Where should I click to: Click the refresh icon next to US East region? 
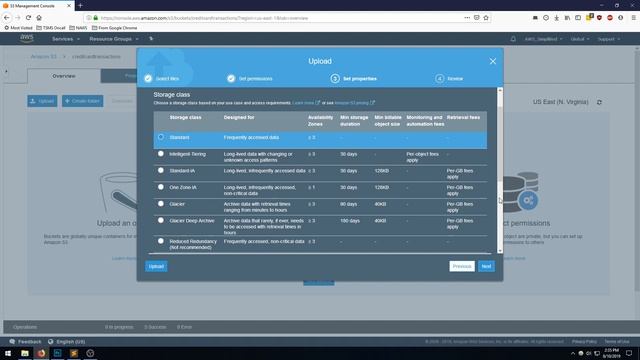599,102
